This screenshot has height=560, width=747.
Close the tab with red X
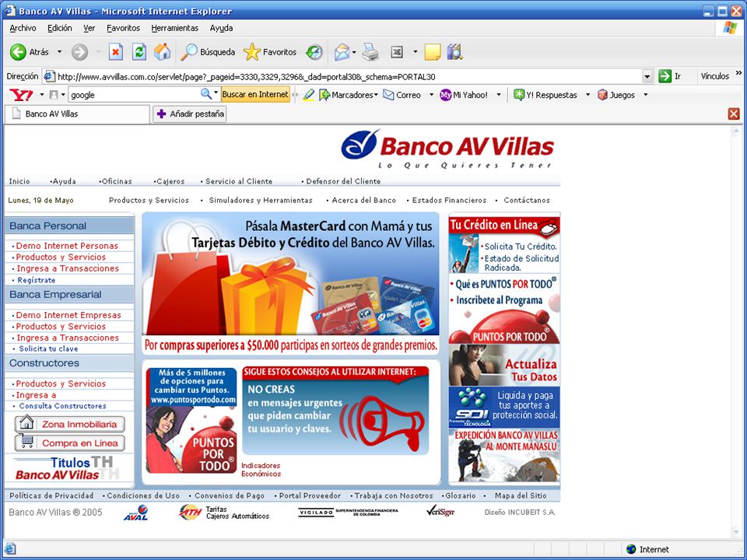tap(734, 114)
